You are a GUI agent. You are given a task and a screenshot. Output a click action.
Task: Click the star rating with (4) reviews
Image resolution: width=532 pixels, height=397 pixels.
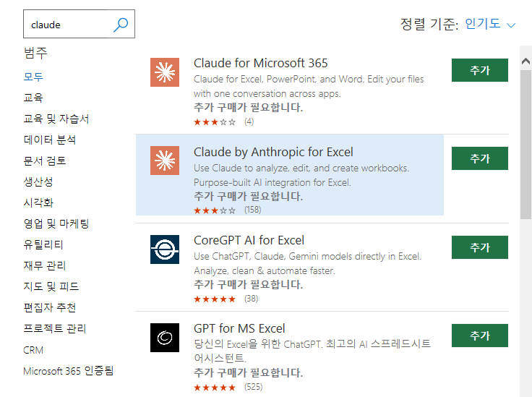click(x=215, y=121)
